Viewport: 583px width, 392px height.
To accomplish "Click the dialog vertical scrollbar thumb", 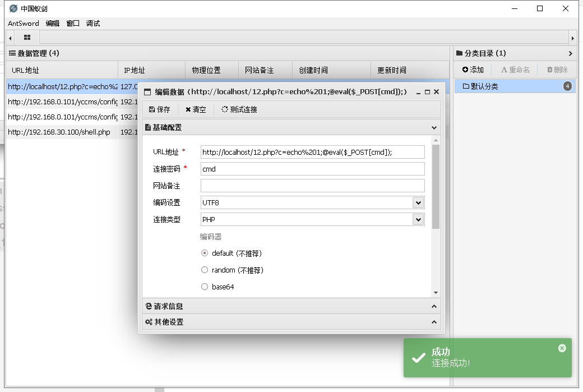I will pyautogui.click(x=436, y=187).
